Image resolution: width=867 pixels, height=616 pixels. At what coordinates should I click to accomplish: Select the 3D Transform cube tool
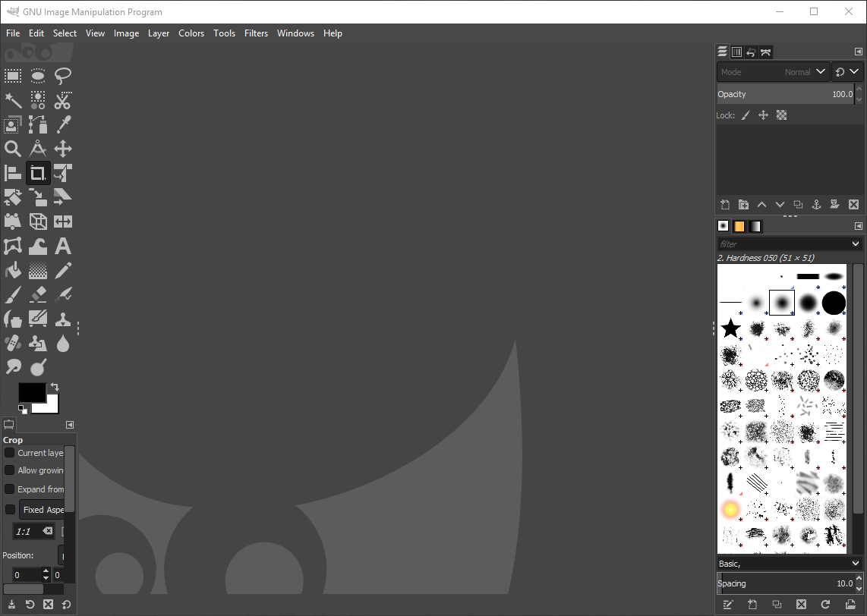pos(38,222)
